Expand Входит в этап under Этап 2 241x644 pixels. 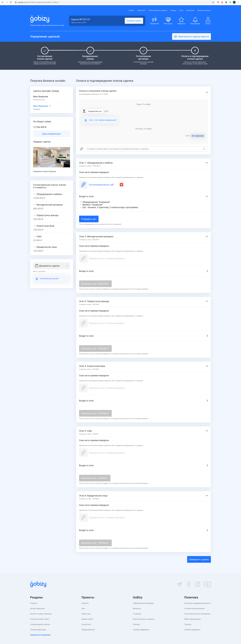click(207, 271)
